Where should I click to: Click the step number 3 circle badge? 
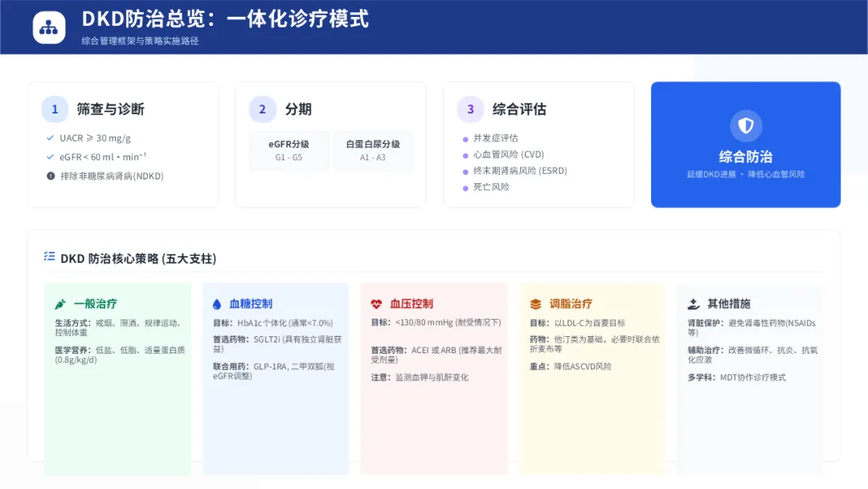470,109
